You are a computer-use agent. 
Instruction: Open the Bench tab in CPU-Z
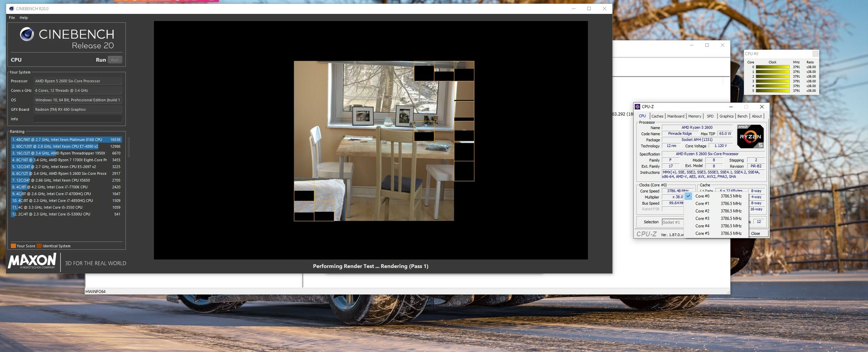point(742,116)
